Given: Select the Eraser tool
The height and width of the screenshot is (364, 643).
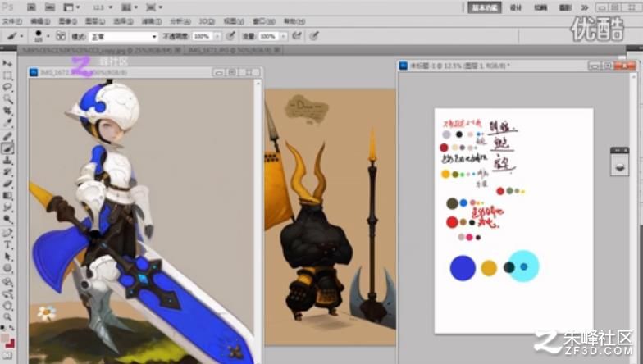Looking at the screenshot, I should click(7, 184).
